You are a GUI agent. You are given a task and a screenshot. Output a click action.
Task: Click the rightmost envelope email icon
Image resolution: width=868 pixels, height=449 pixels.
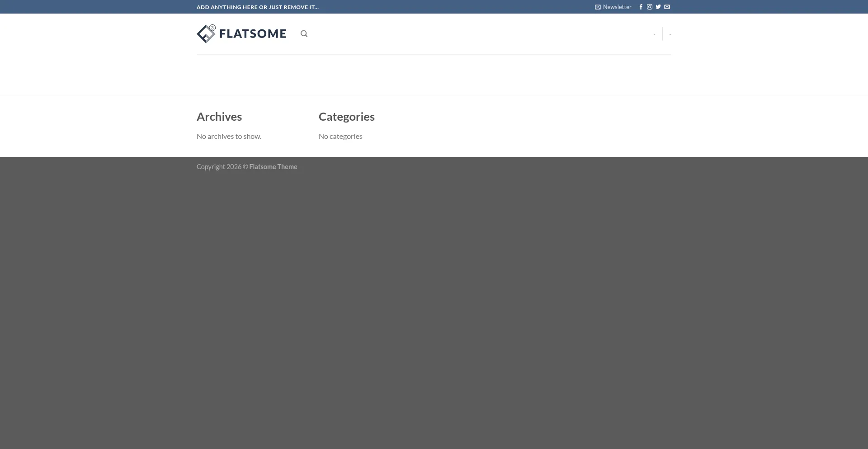[x=667, y=7]
